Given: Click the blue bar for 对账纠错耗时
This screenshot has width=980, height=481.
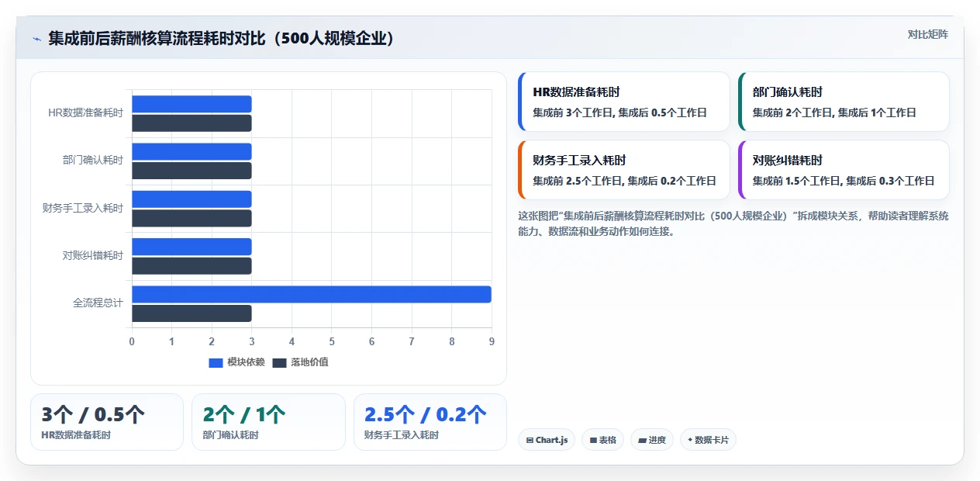Looking at the screenshot, I should (x=192, y=247).
